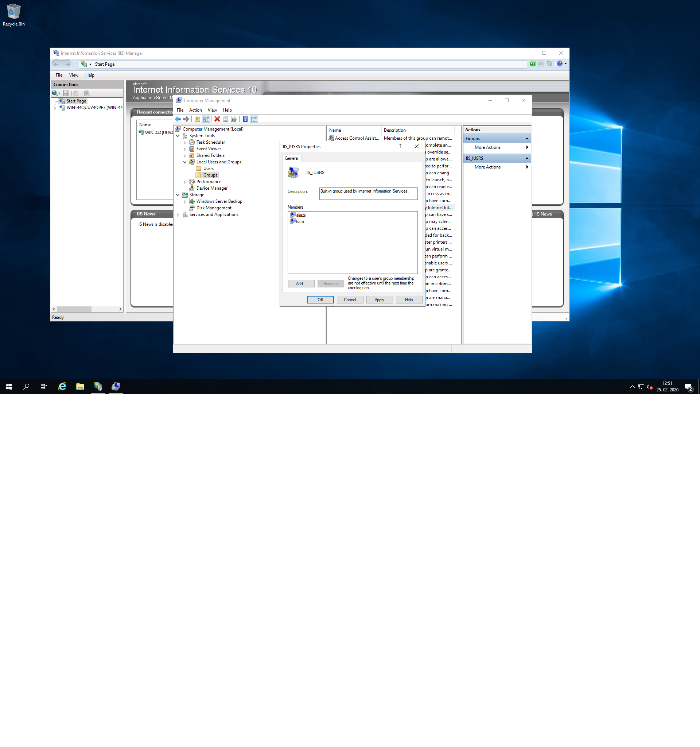
Task: Open Internet Explorer from the taskbar
Action: pos(62,386)
